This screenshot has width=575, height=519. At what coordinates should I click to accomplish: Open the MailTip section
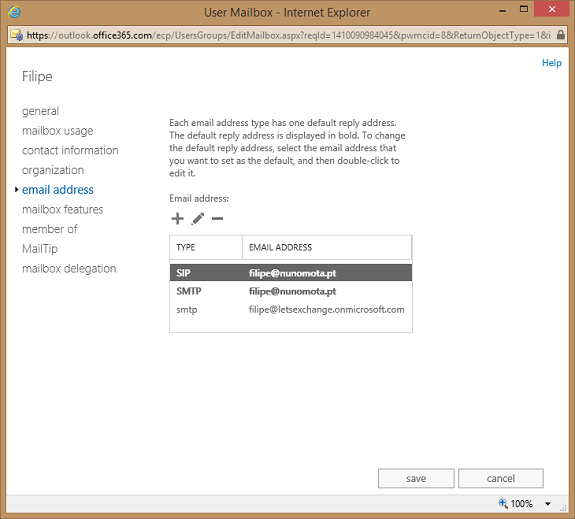coord(40,249)
